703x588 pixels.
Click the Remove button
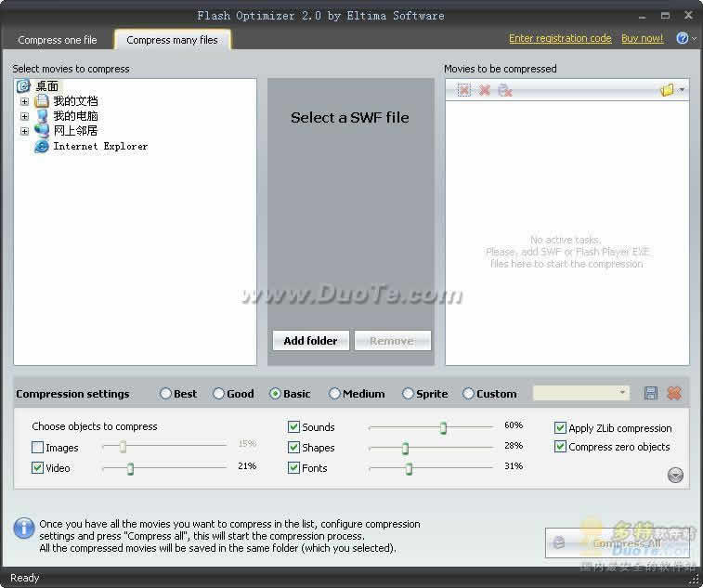[x=392, y=341]
